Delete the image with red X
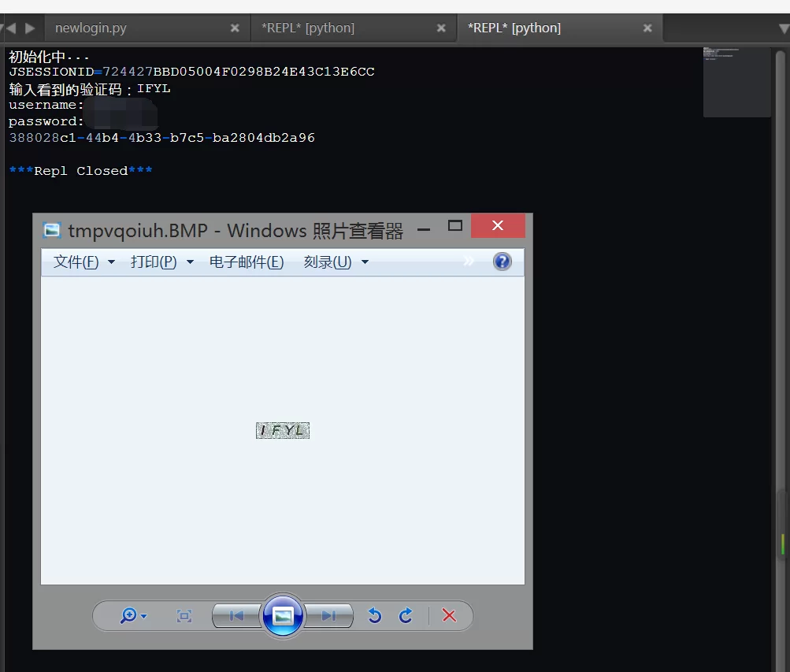This screenshot has height=672, width=790. pos(449,616)
